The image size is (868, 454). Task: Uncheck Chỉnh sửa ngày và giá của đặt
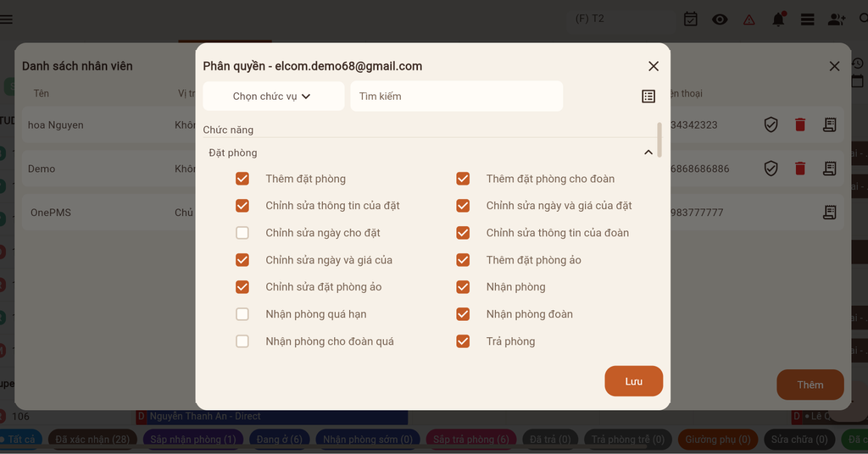(x=463, y=206)
